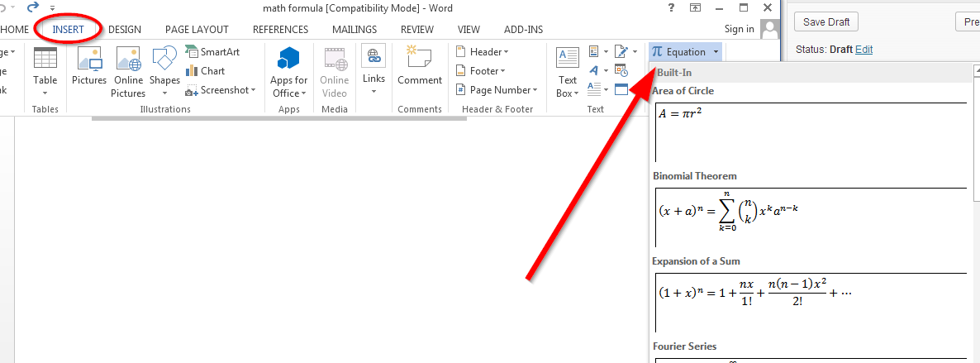Expand the Quick Parts dropdown arrow

[607, 51]
